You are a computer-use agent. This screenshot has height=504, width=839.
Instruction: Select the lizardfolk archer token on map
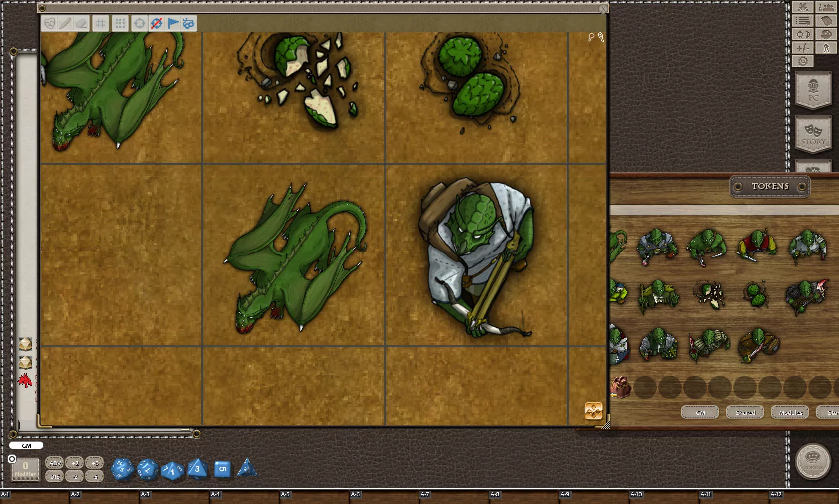[x=477, y=257]
